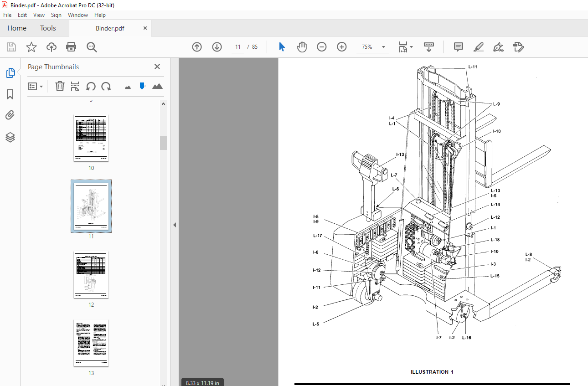
Task: Go to the next page
Action: pos(217,47)
